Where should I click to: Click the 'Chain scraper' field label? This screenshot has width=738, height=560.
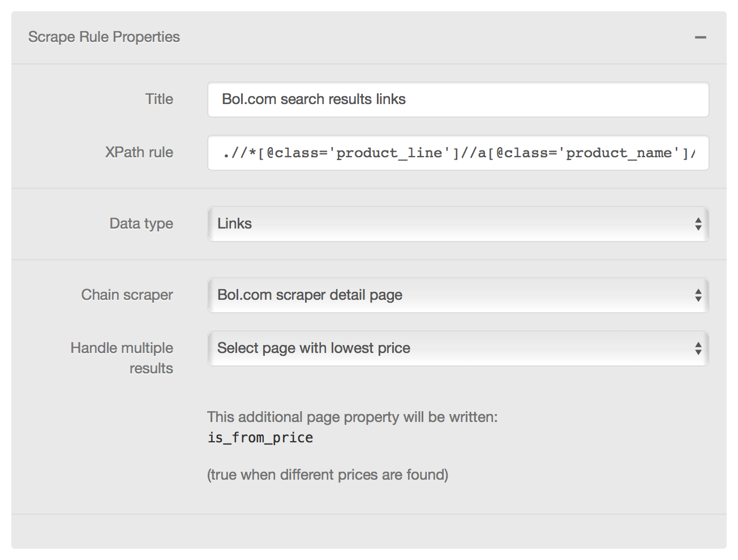[127, 295]
